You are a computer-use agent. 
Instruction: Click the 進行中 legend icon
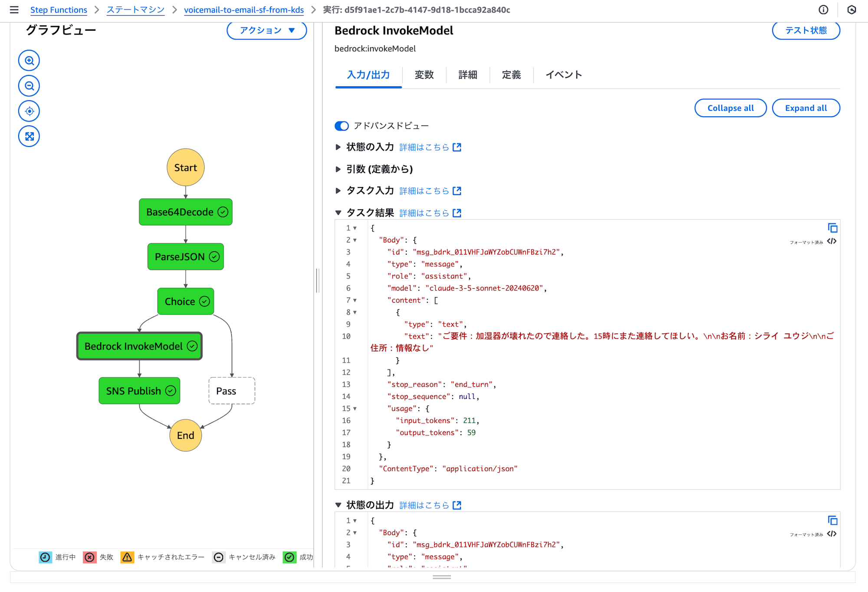(x=45, y=557)
